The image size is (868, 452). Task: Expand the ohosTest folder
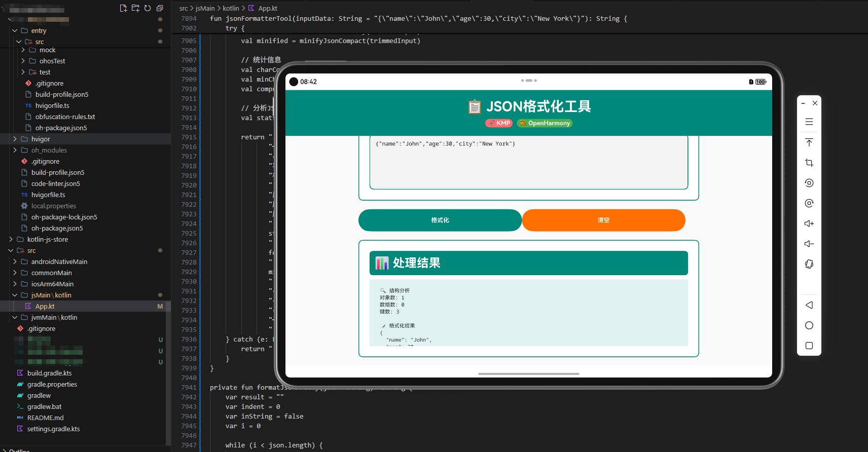pyautogui.click(x=23, y=61)
